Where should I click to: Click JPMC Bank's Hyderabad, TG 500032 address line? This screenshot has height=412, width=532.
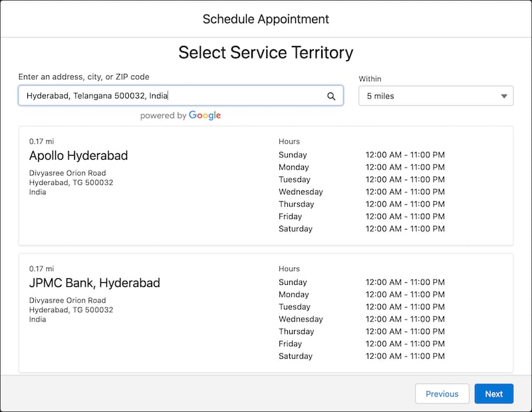(x=71, y=309)
